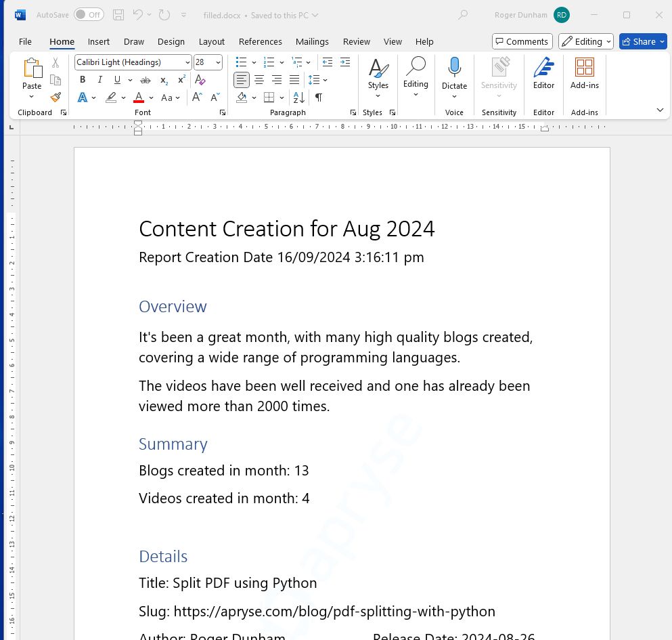The height and width of the screenshot is (640, 672).
Task: Expand the Paragraph dialog launcher
Action: (353, 112)
